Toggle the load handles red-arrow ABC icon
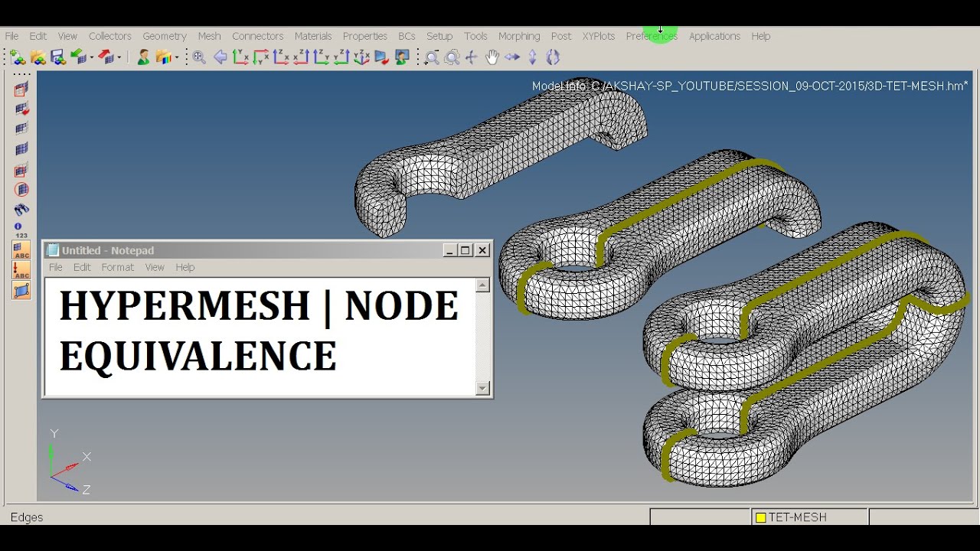Image resolution: width=980 pixels, height=551 pixels. 21,270
